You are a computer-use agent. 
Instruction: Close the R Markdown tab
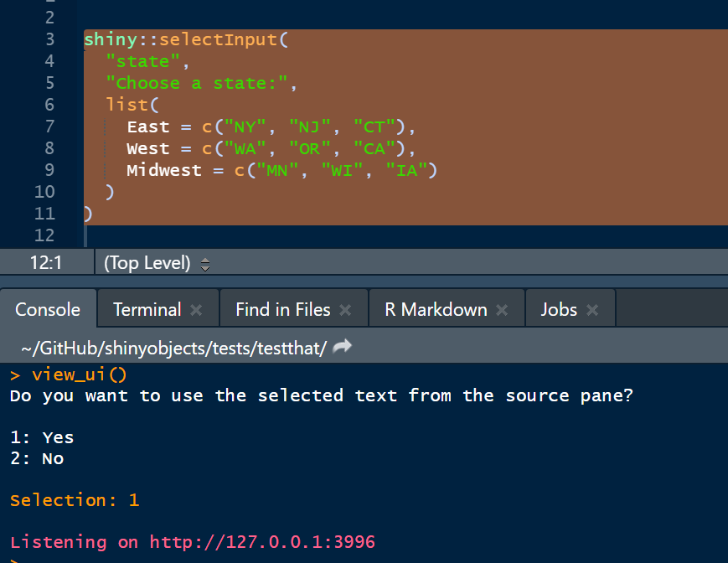pos(502,310)
